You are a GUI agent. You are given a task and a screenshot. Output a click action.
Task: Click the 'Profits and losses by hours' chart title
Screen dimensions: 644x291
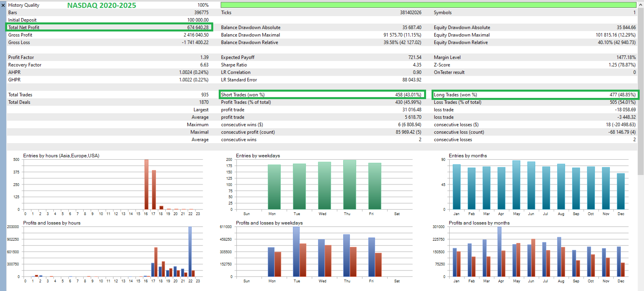coord(52,223)
